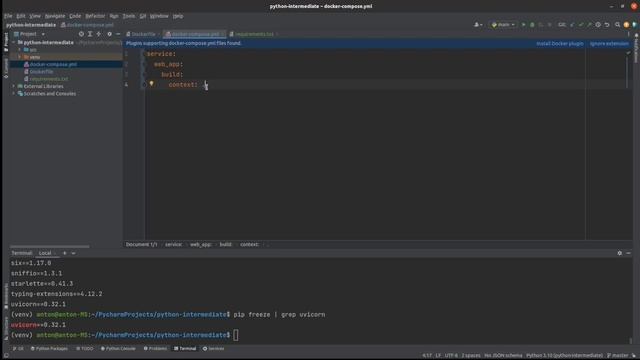Screen dimensions: 640x360
Task: Click the Python 3.10 interpreter status entry
Action: (x=564, y=356)
